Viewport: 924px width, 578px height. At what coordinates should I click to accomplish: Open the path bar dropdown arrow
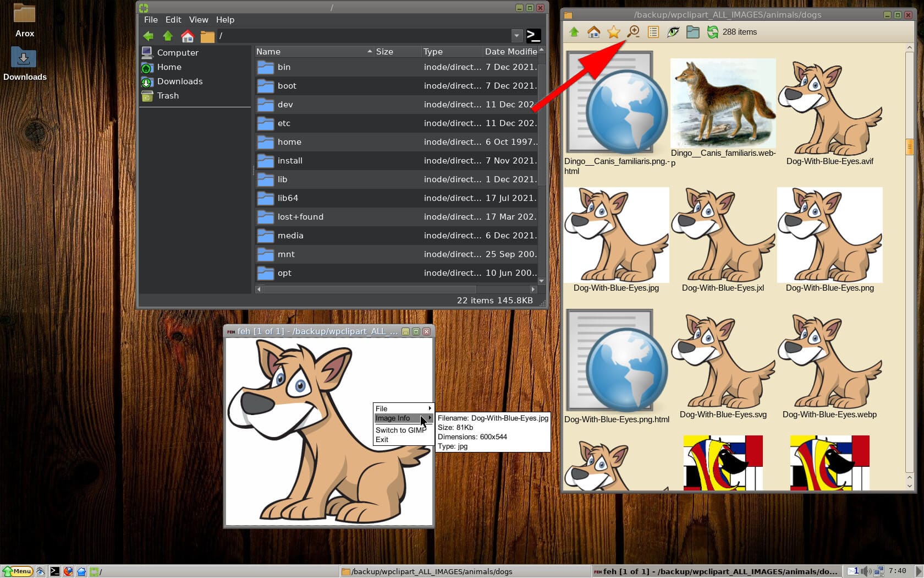[x=516, y=35]
